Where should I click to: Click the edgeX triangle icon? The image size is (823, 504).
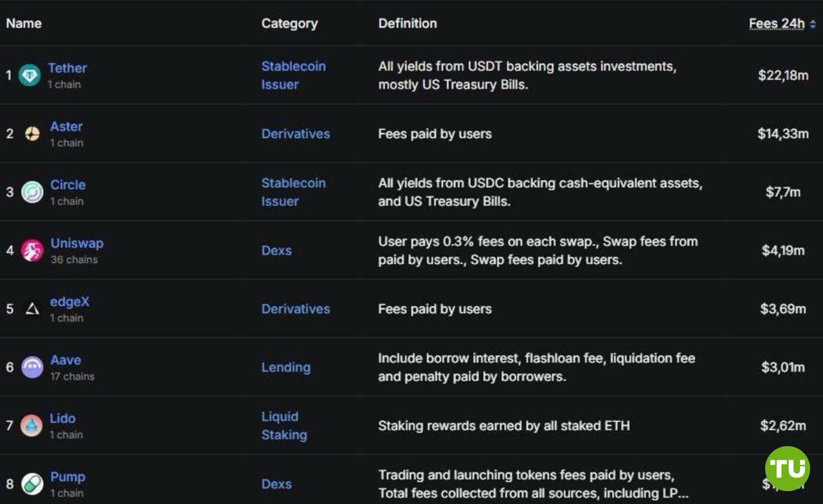32,309
